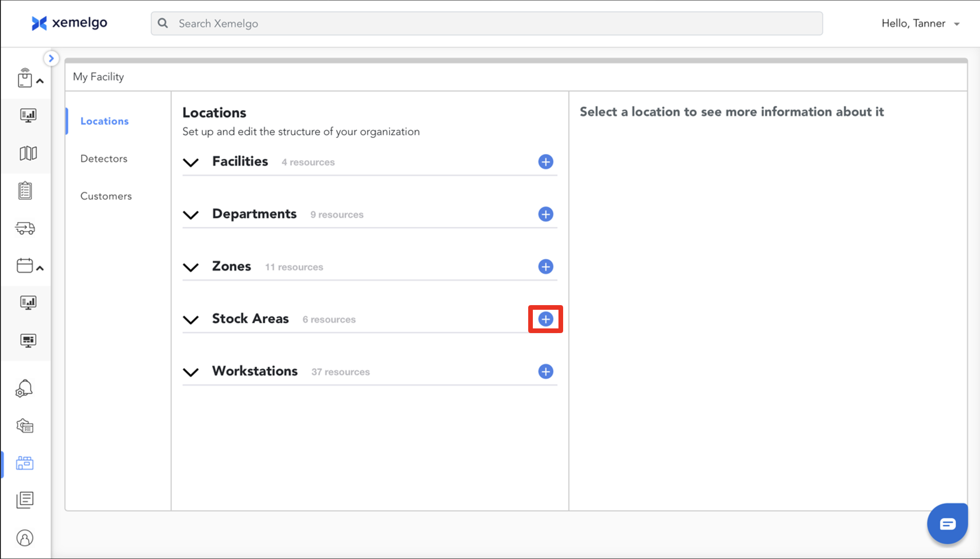Add a new facility with plus icon
980x559 pixels.
[x=545, y=162]
